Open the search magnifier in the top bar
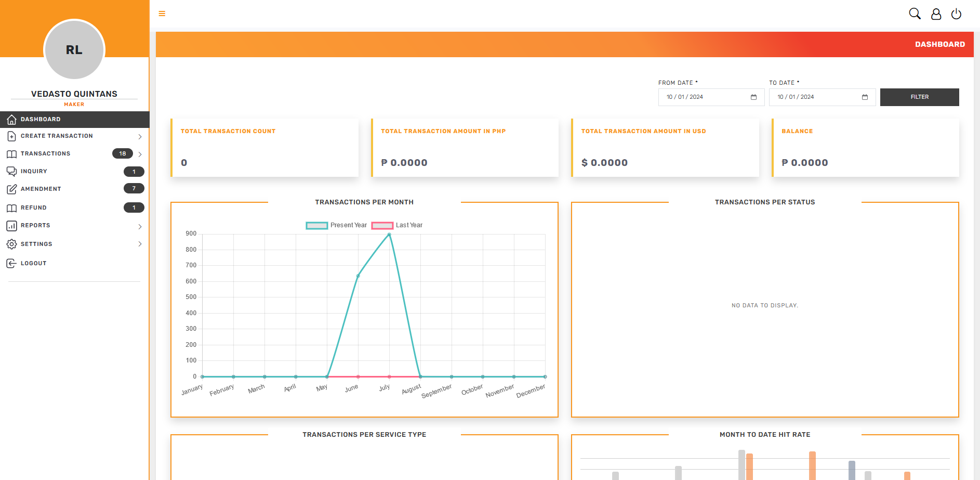This screenshot has width=980, height=480. 915,14
